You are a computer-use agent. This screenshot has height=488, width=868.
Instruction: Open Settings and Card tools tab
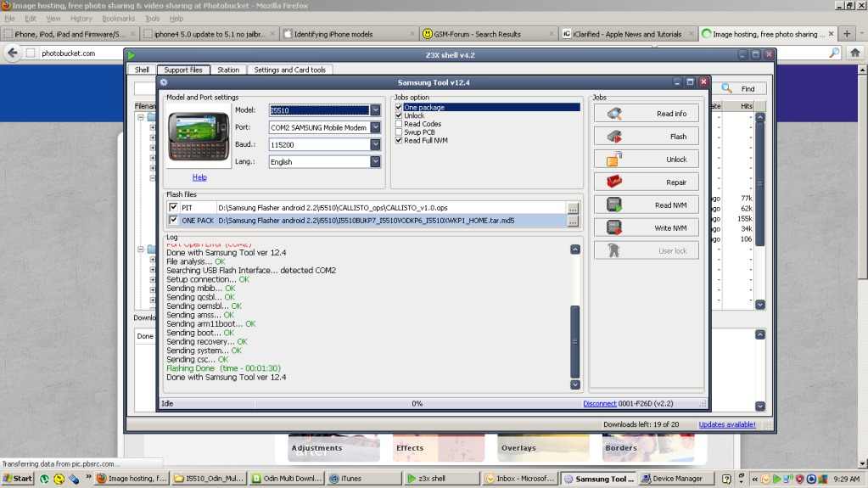289,70
